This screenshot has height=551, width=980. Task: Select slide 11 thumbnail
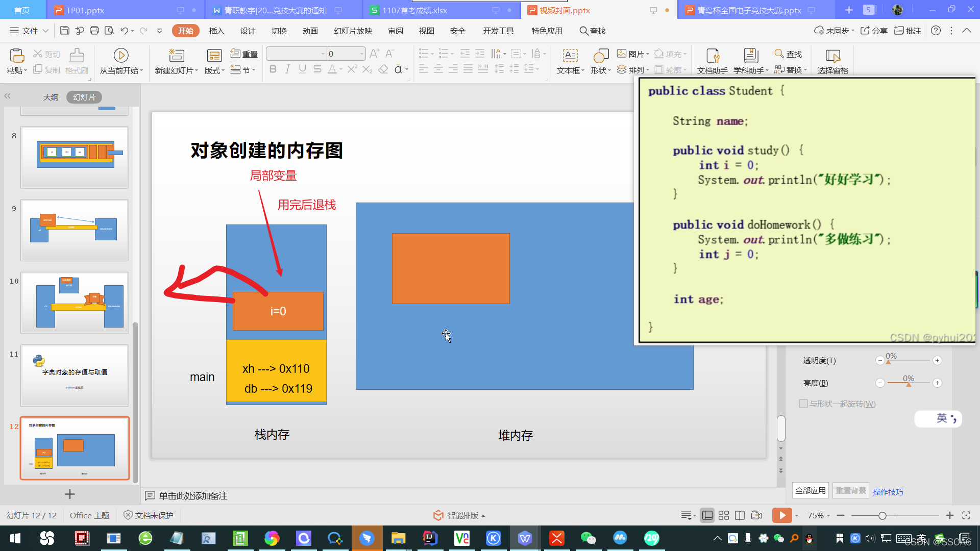coord(75,375)
